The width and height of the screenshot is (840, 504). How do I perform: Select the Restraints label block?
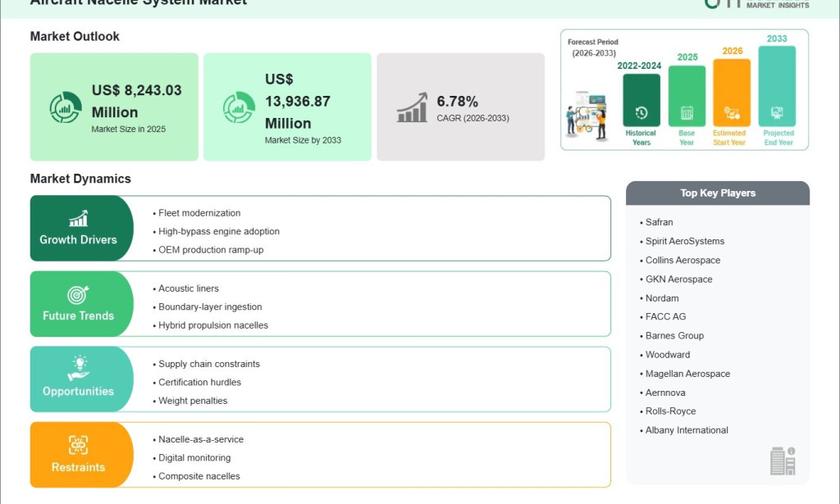click(81, 455)
